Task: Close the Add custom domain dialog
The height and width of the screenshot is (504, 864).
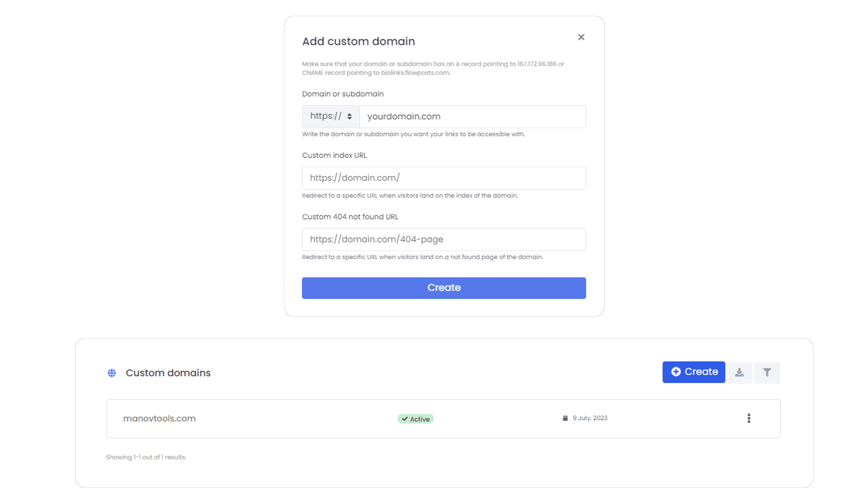Action: (x=581, y=37)
